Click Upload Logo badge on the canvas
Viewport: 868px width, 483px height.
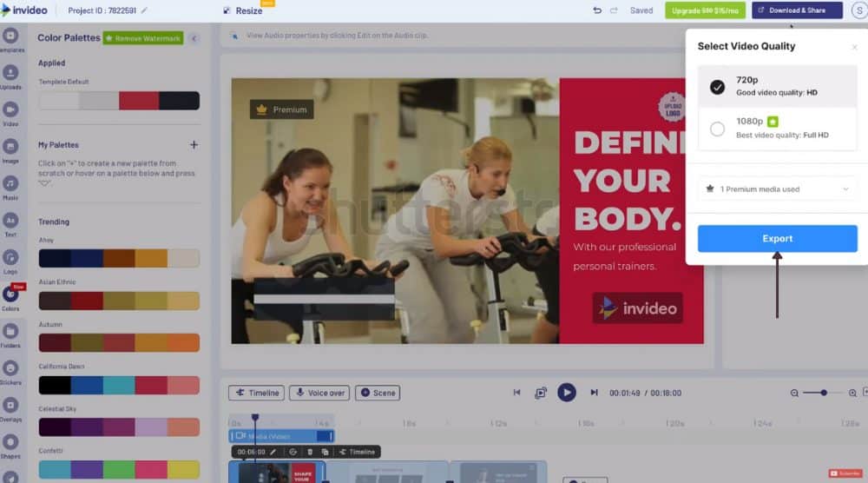672,106
